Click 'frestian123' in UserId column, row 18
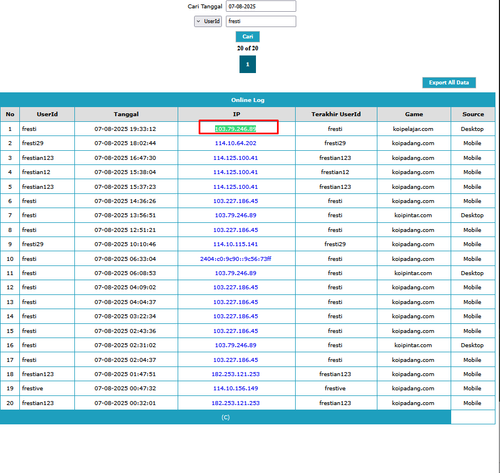 [x=38, y=374]
